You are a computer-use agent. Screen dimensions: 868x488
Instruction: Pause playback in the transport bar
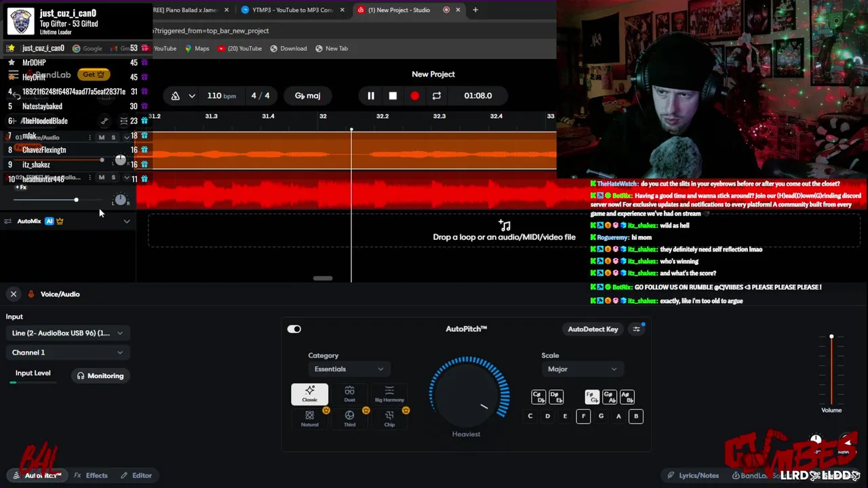click(371, 96)
